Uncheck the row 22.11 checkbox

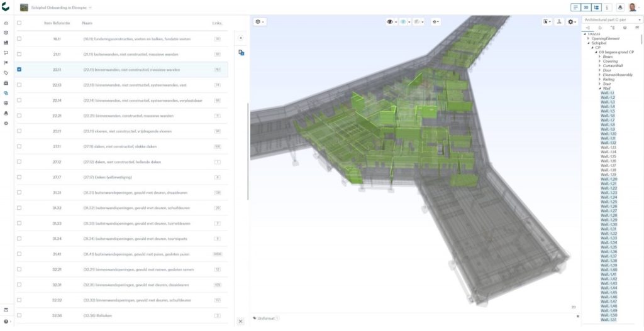pyautogui.click(x=19, y=69)
